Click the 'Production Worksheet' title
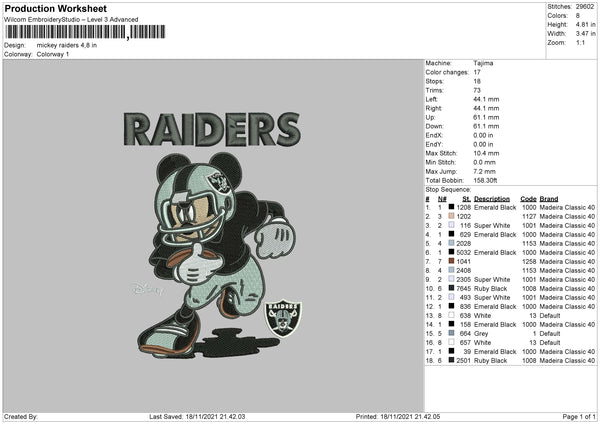 [x=56, y=8]
